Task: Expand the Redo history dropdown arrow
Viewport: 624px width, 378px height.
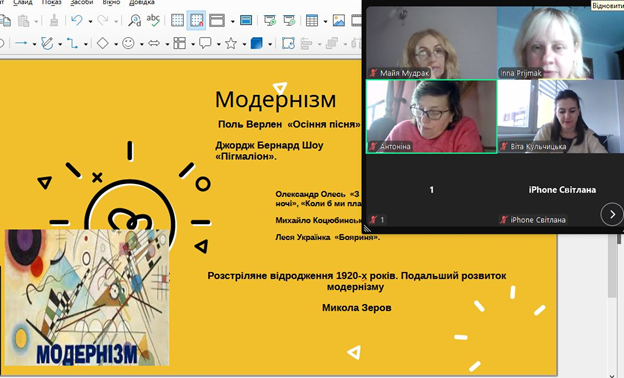Action: pyautogui.click(x=116, y=21)
